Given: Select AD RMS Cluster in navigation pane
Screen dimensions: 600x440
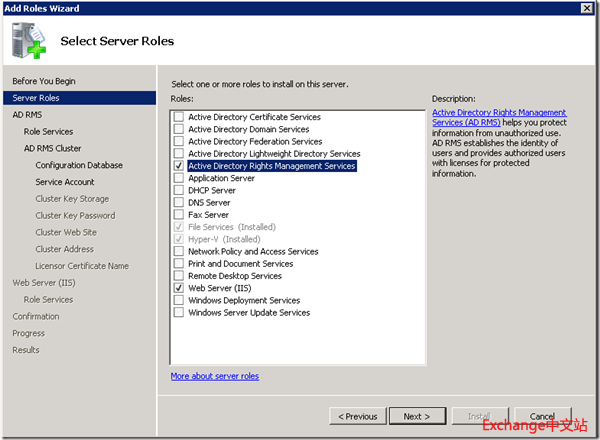Looking at the screenshot, I should (52, 149).
